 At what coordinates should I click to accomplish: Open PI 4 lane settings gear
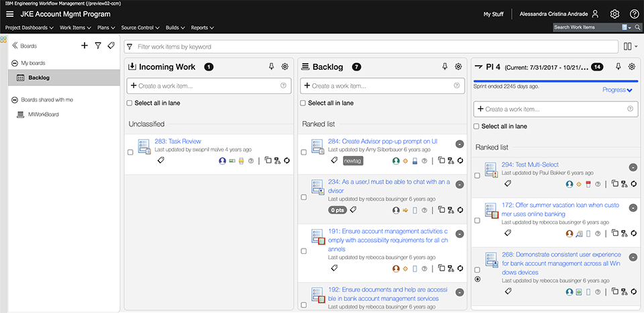(x=632, y=66)
